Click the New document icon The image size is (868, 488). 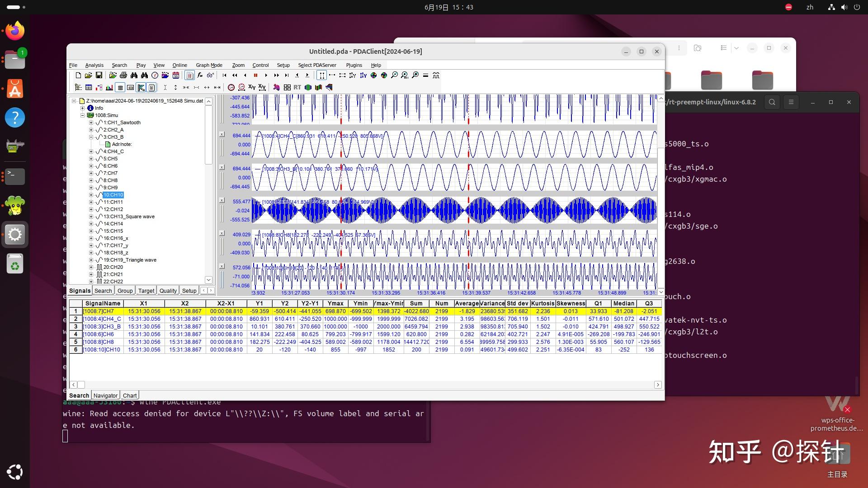[78, 75]
